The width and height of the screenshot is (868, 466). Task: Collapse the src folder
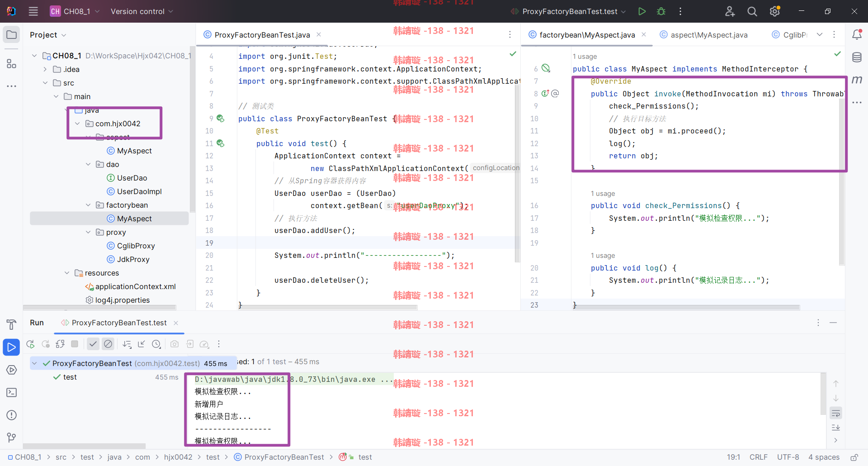point(45,83)
